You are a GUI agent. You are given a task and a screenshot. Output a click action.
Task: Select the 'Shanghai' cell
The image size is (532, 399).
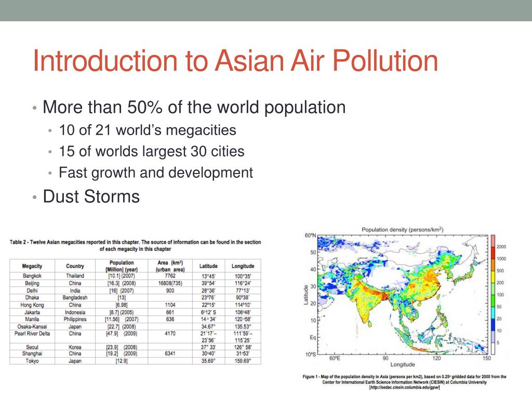32,353
